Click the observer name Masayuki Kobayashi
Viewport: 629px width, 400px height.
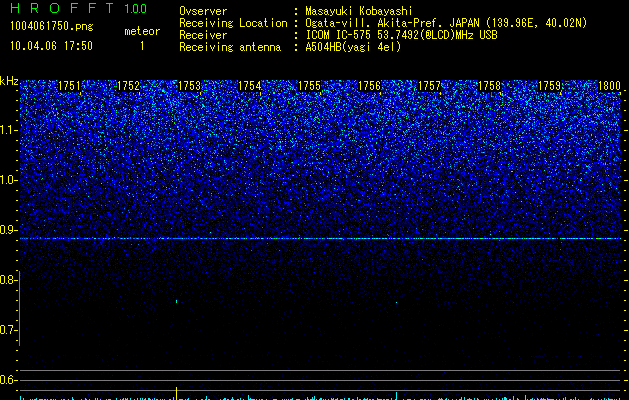pyautogui.click(x=359, y=11)
